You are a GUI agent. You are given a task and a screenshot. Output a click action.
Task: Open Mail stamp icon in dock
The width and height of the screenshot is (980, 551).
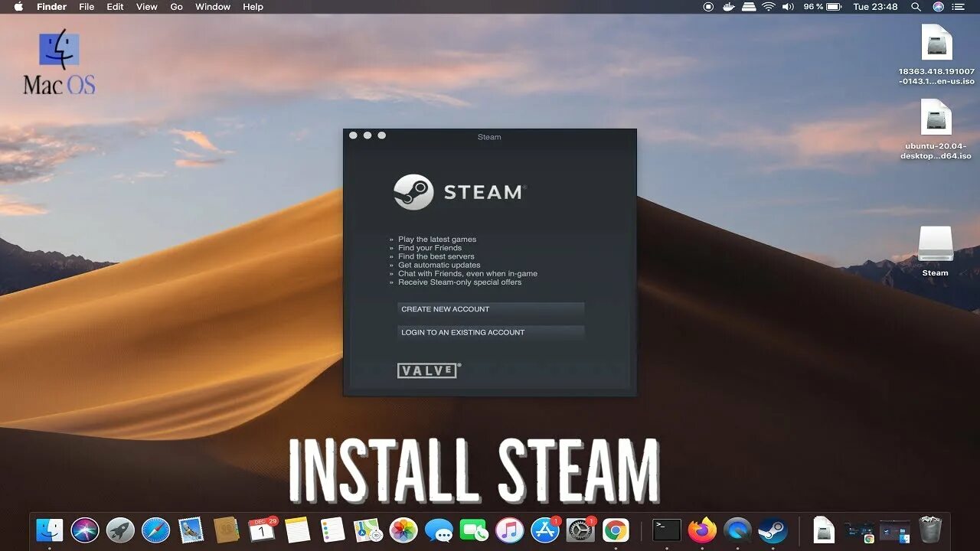tap(191, 530)
